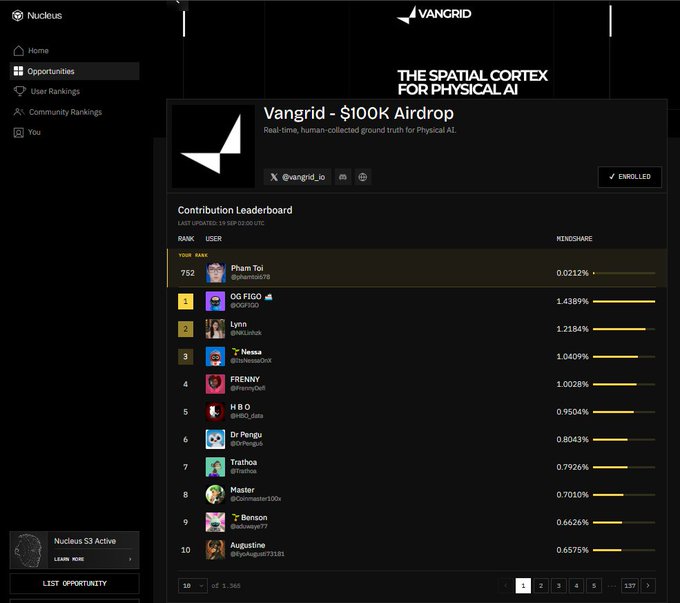Screen dimensions: 680x603
Task: Click the USER column header
Action: click(x=213, y=239)
